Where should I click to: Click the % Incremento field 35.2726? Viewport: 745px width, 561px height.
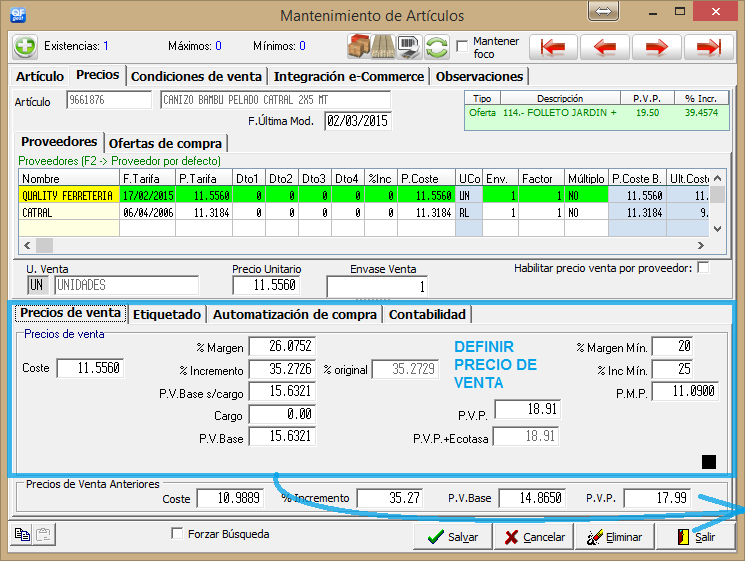282,369
